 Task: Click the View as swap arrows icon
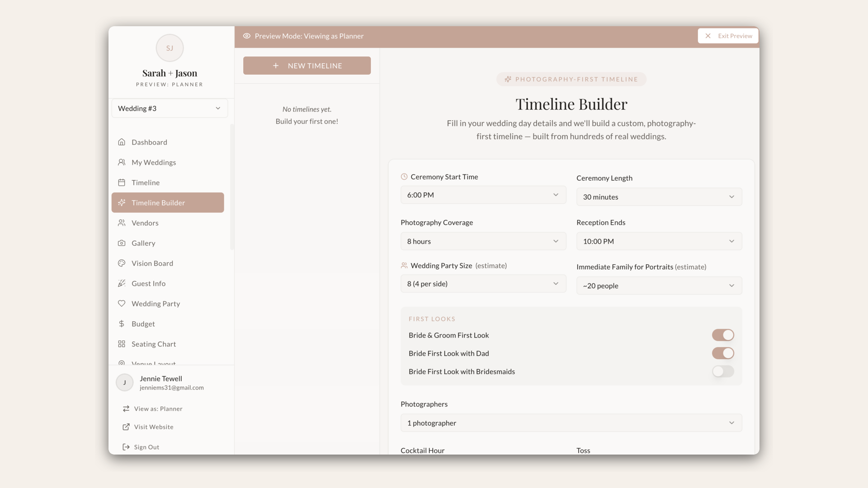pos(126,408)
